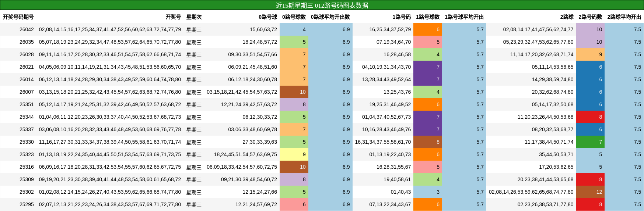The height and width of the screenshot is (211, 644).
Task: Click the brown 10 cell in row 26007
Action: (294, 92)
